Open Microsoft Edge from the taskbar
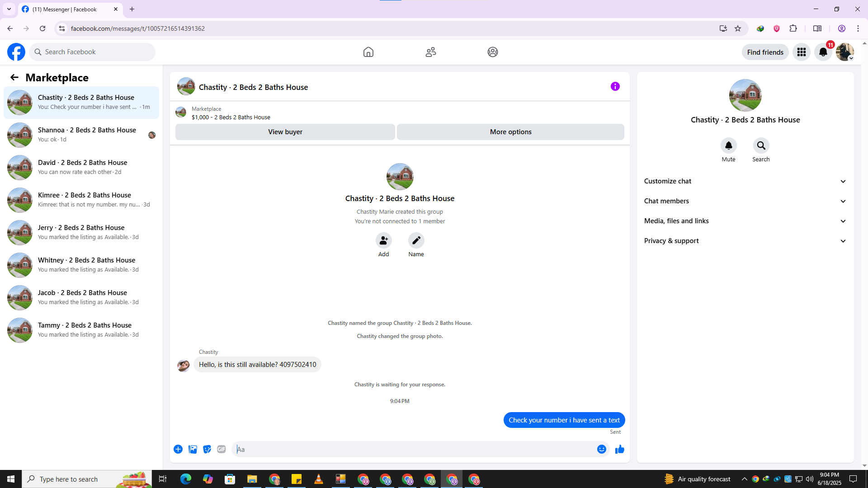 pos(185,479)
